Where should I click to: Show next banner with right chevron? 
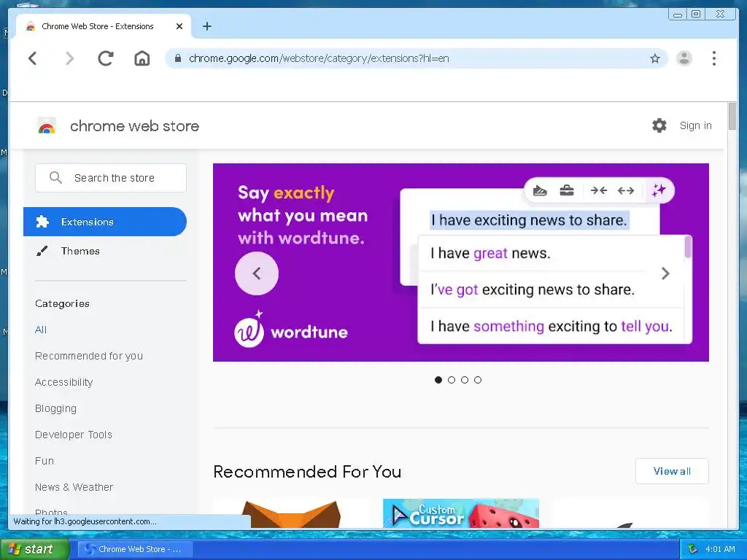tap(665, 273)
